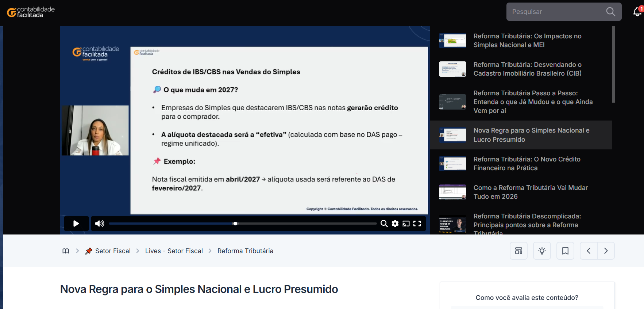Image resolution: width=644 pixels, height=309 pixels.
Task: Toggle the layout view icon button
Action: click(x=518, y=251)
